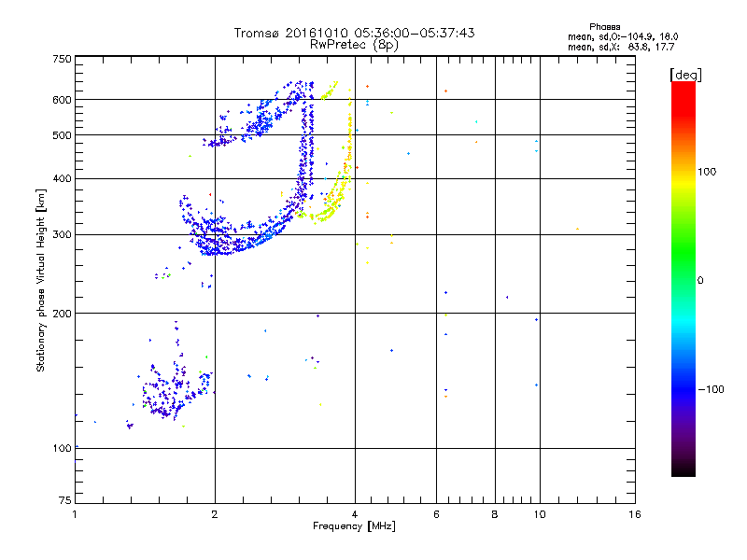Click the y-axis '200' tick label
747x560 pixels.
click(62, 314)
